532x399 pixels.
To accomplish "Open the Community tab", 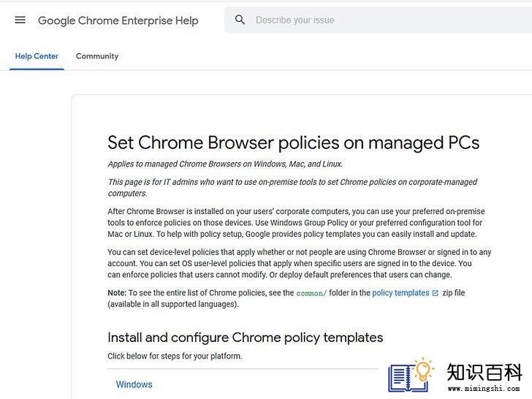I will (97, 56).
